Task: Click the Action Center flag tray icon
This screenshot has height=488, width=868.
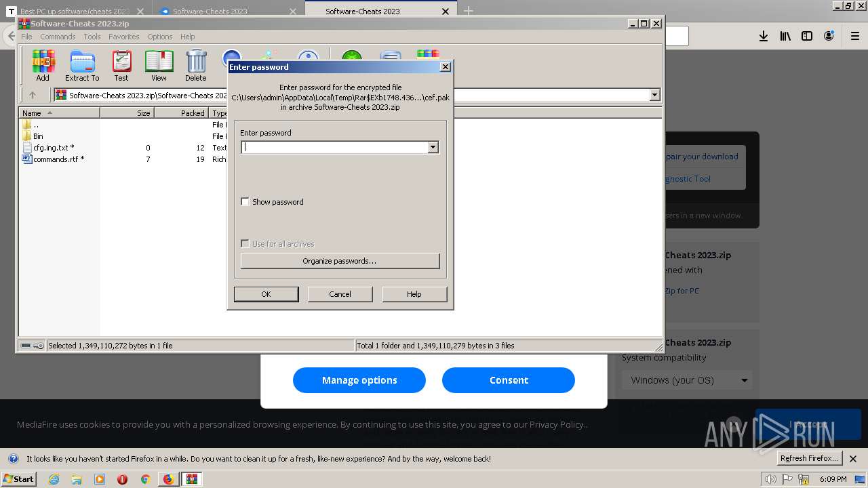Action: click(x=787, y=479)
